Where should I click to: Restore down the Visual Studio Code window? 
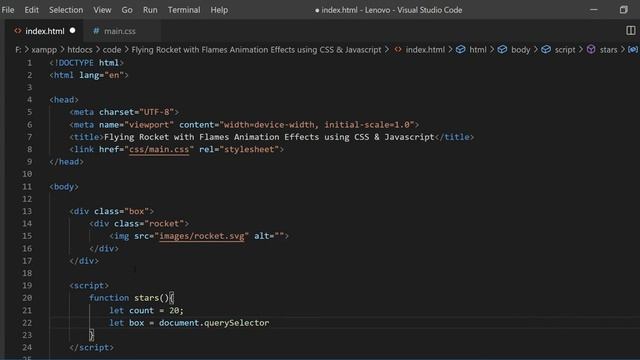point(623,10)
